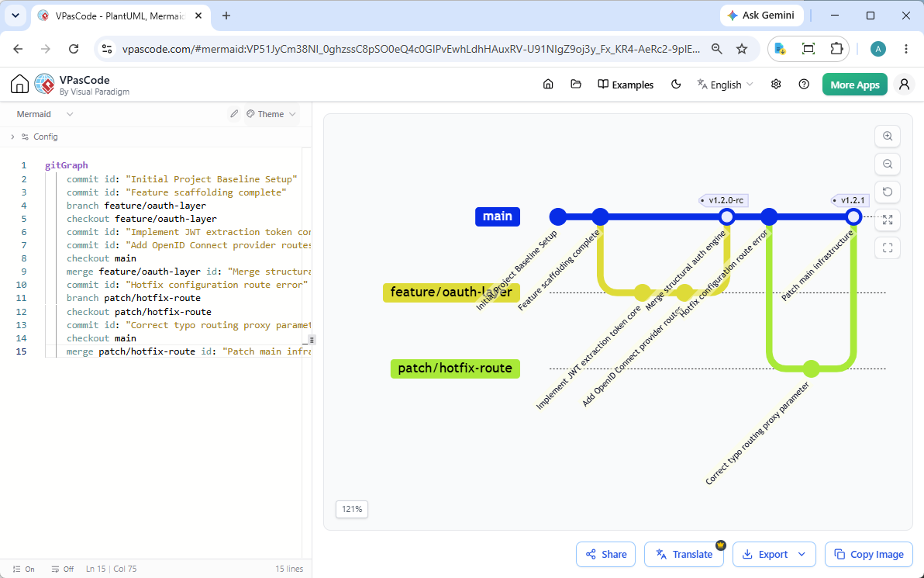Toggle dark mode with the moon icon

click(x=676, y=85)
